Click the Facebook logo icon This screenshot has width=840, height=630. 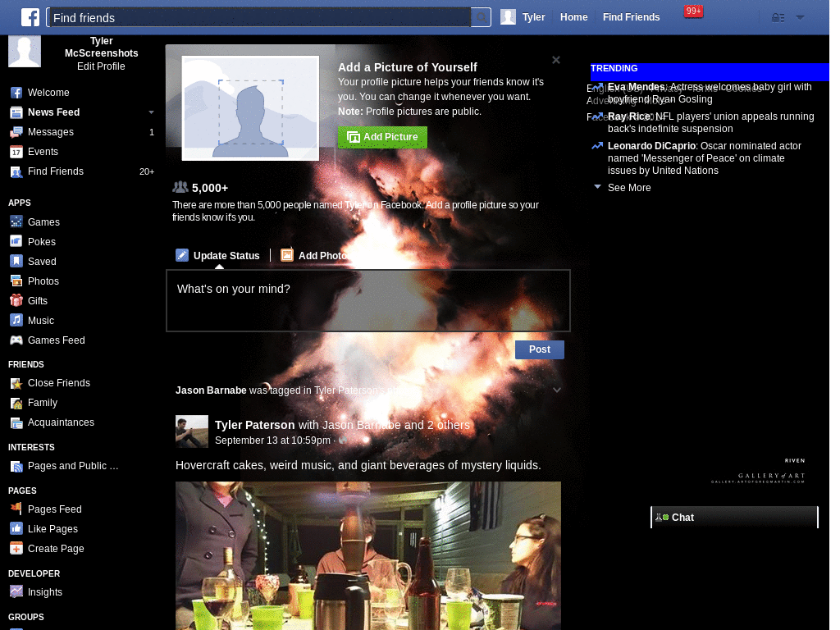(30, 17)
